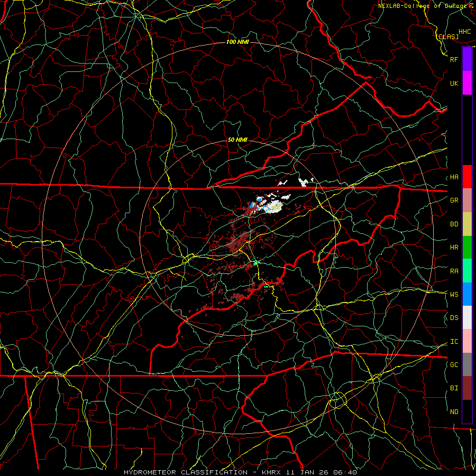
Task: Click the 'RA' legend label text
Action: point(454,271)
